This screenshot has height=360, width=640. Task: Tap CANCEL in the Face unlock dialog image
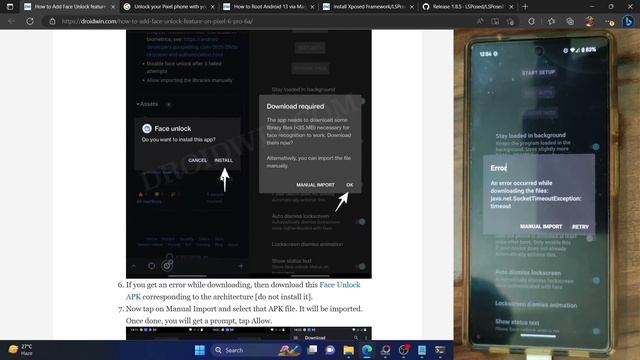[198, 160]
